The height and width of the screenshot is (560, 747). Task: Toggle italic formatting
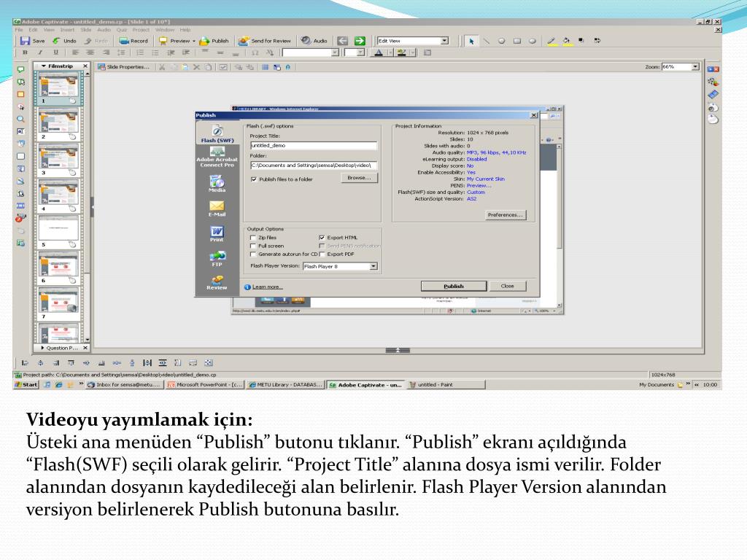[41, 52]
